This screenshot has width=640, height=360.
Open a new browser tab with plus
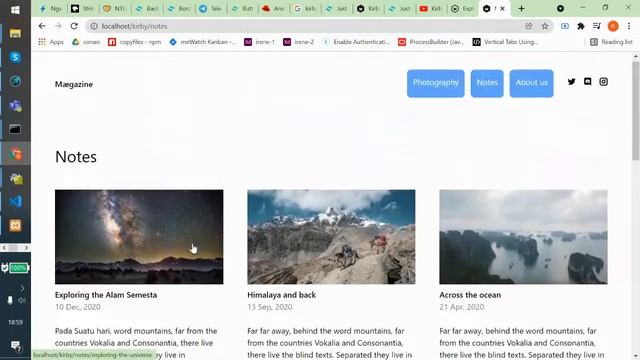pyautogui.click(x=521, y=9)
